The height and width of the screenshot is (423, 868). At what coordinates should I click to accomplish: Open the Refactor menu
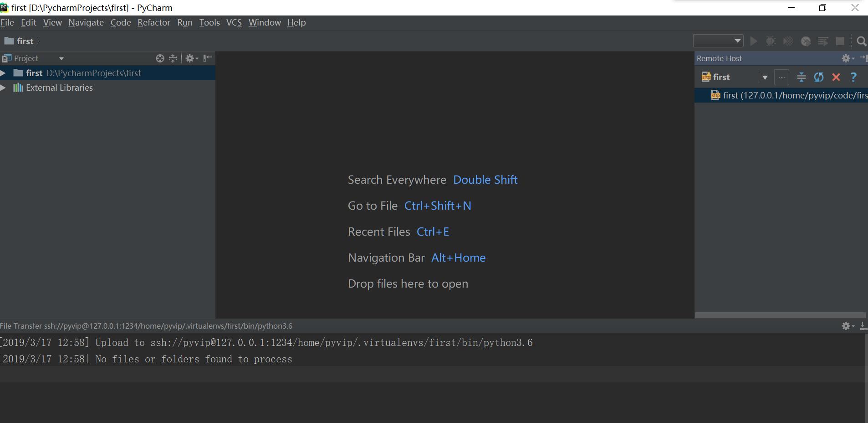pyautogui.click(x=153, y=22)
